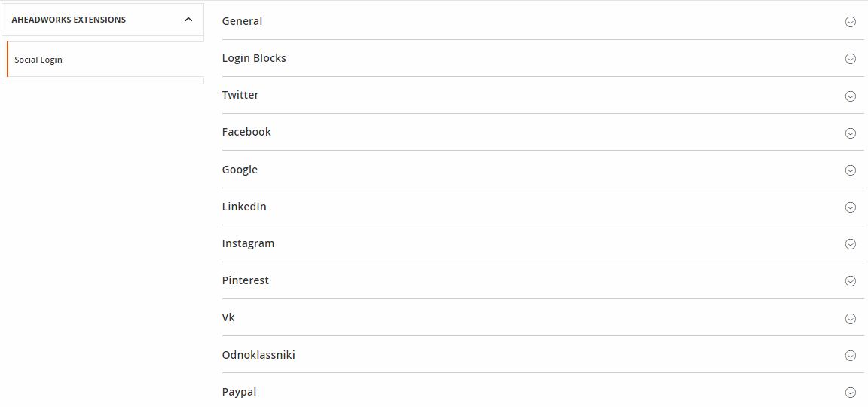Collapse the Aheadworks Extensions sidebar arrow

coord(188,20)
